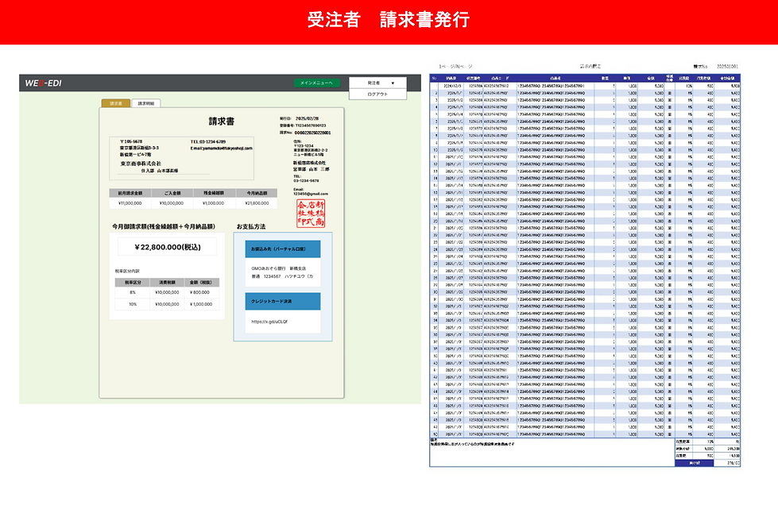778x532 pixels.
Task: Select ログアウト from the dropdown menu
Action: (x=377, y=94)
